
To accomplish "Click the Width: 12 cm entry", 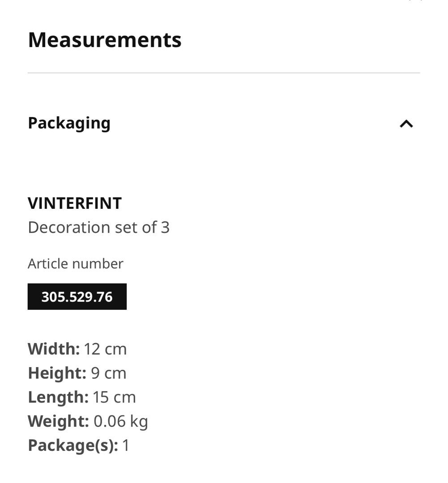I will click(77, 349).
